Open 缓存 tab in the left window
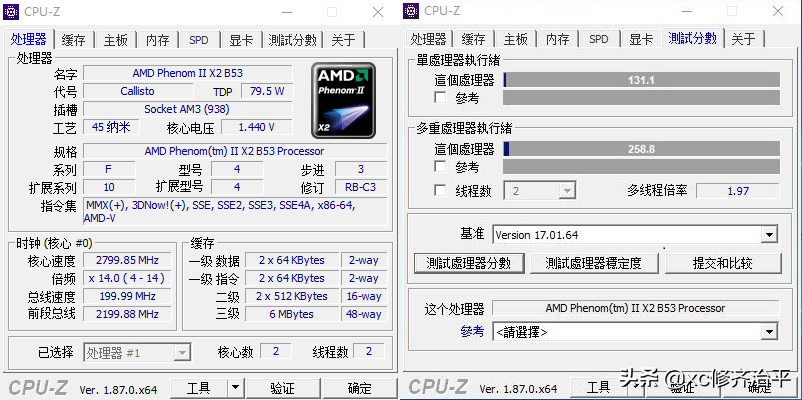The height and width of the screenshot is (400, 802). [73, 40]
